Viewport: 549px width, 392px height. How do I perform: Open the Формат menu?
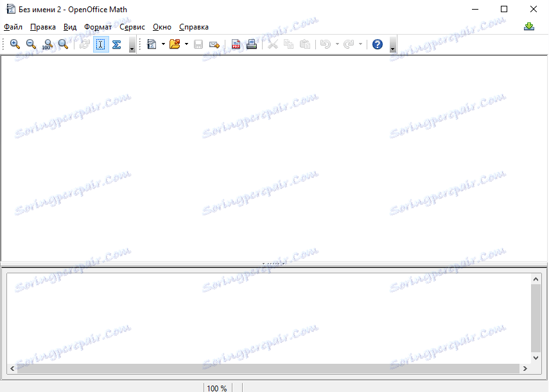[x=98, y=27]
